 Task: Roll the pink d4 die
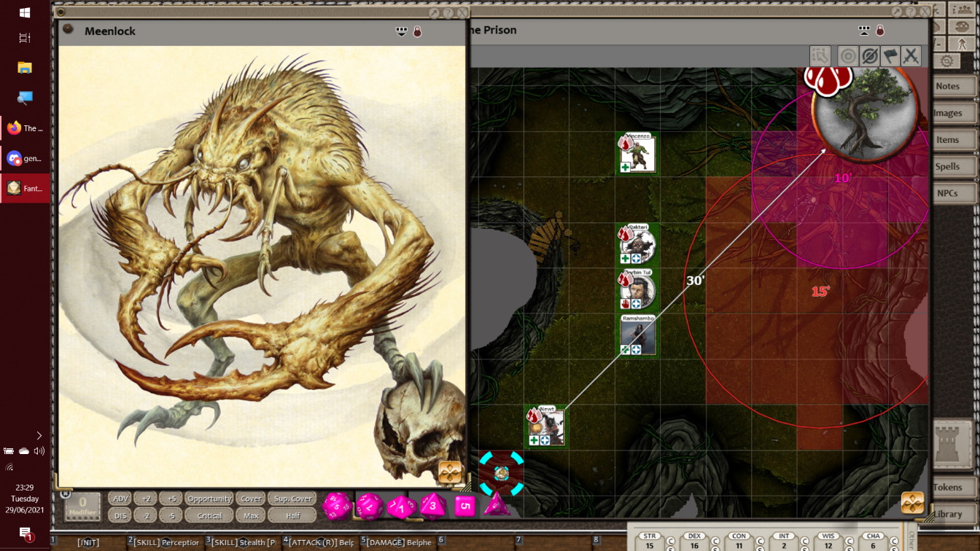(x=497, y=505)
